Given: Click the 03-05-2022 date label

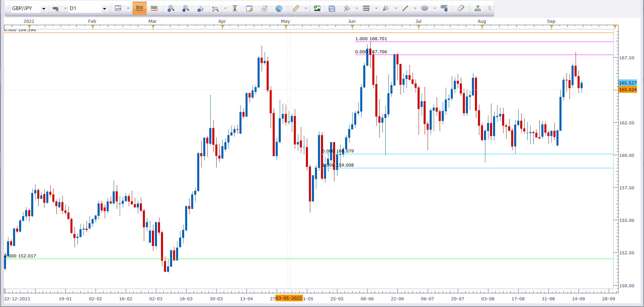Looking at the screenshot, I should click(x=289, y=298).
